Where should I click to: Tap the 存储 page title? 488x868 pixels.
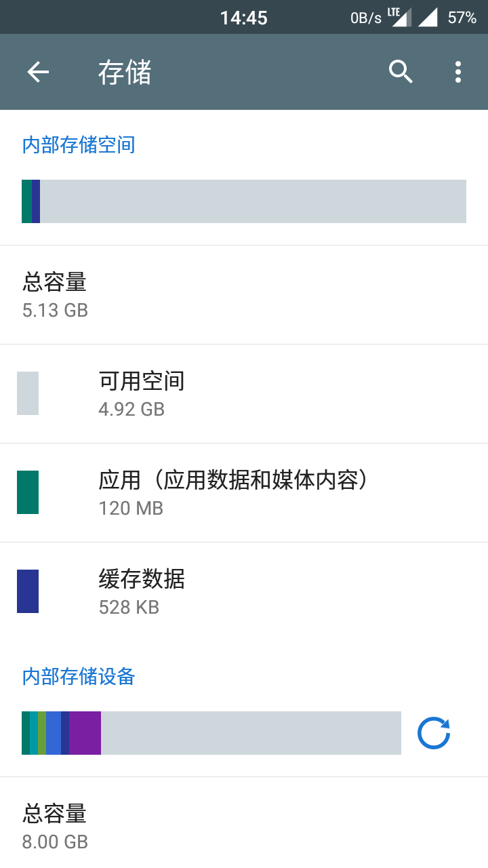click(x=125, y=73)
